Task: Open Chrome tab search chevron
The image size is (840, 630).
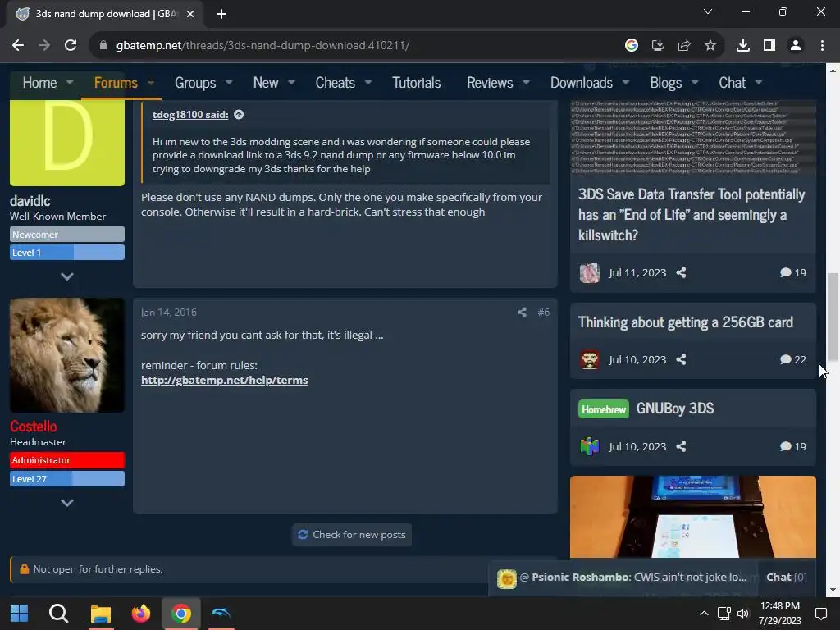Action: (708, 11)
